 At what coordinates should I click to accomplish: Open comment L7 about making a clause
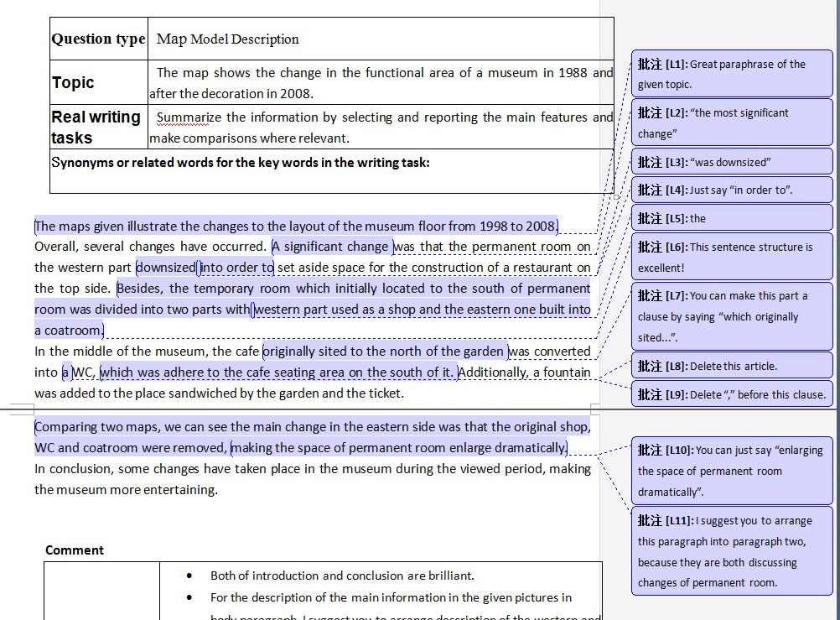(732, 316)
